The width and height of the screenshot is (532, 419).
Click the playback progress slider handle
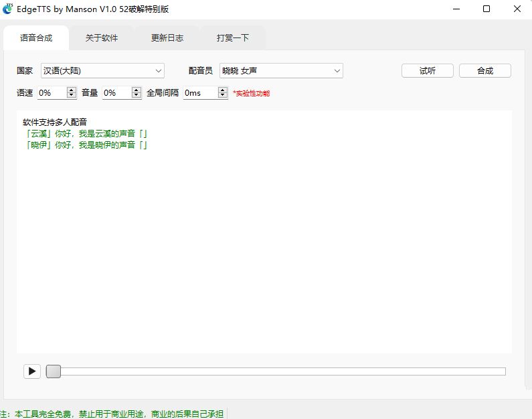(54, 371)
